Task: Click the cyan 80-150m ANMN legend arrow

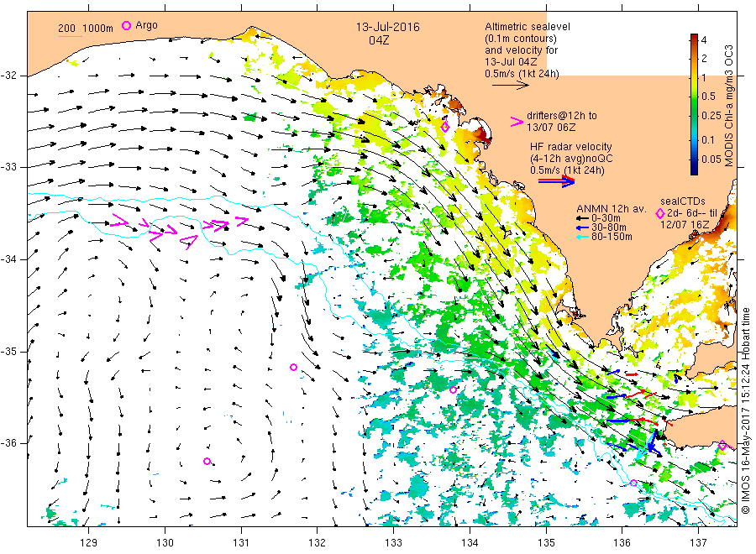Action: click(x=582, y=237)
